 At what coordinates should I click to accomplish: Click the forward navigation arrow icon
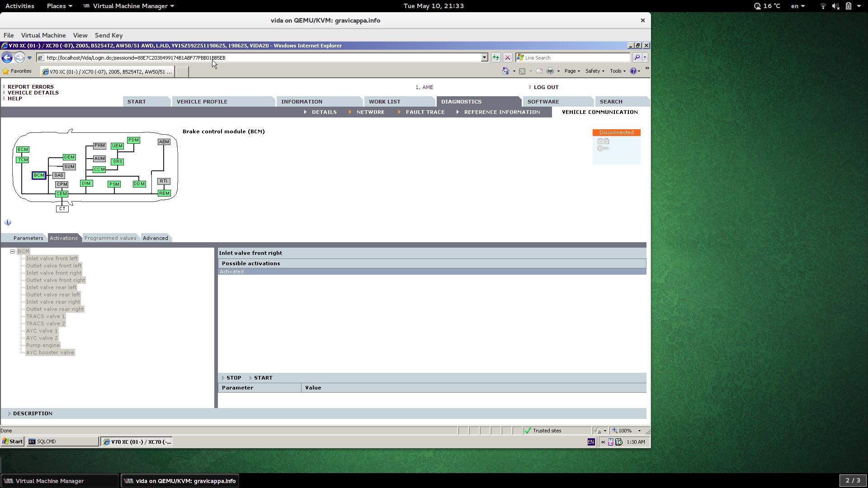[19, 58]
